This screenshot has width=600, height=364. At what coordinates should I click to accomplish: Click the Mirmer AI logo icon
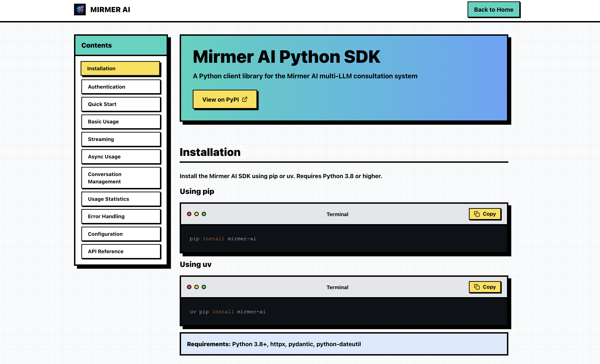tap(80, 9)
